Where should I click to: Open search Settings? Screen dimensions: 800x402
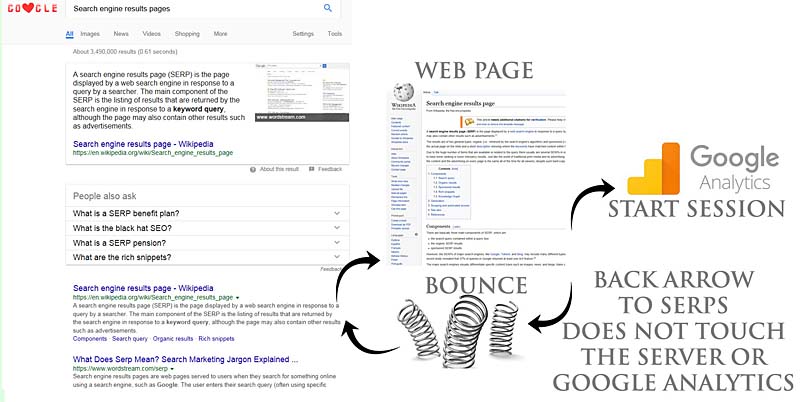[303, 34]
